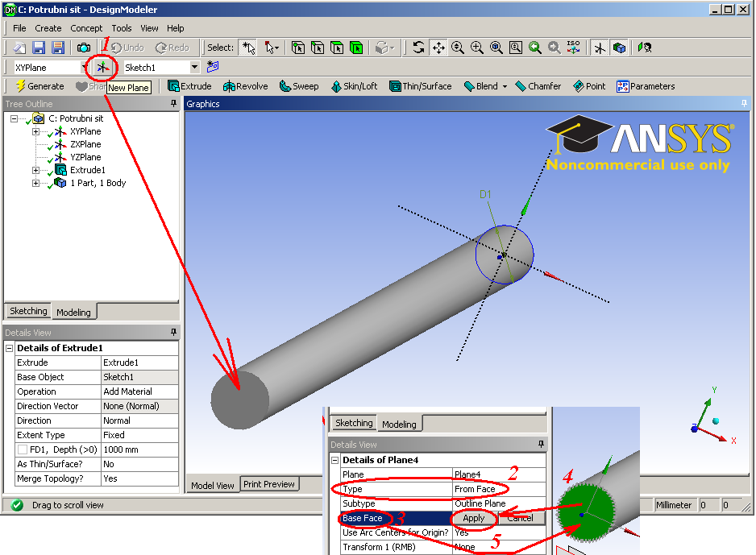
Task: Enable the solid body selection filter
Action: pos(356,48)
